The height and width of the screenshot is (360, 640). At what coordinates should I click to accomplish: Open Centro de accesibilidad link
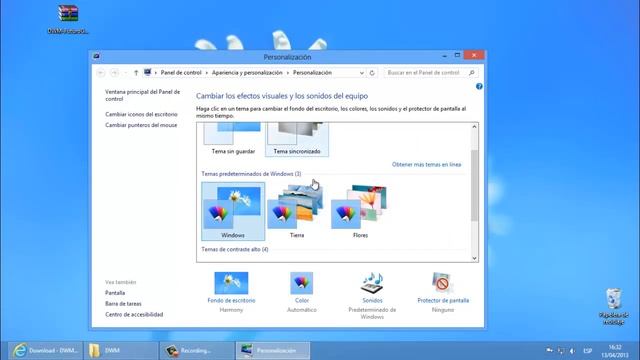[x=134, y=315]
